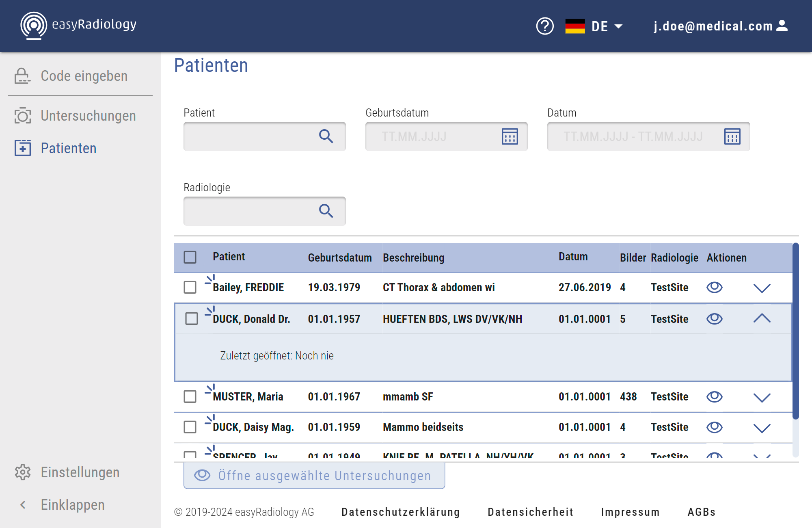
Task: Check the DUCK, Daisy Mag. row checkbox
Action: 190,427
